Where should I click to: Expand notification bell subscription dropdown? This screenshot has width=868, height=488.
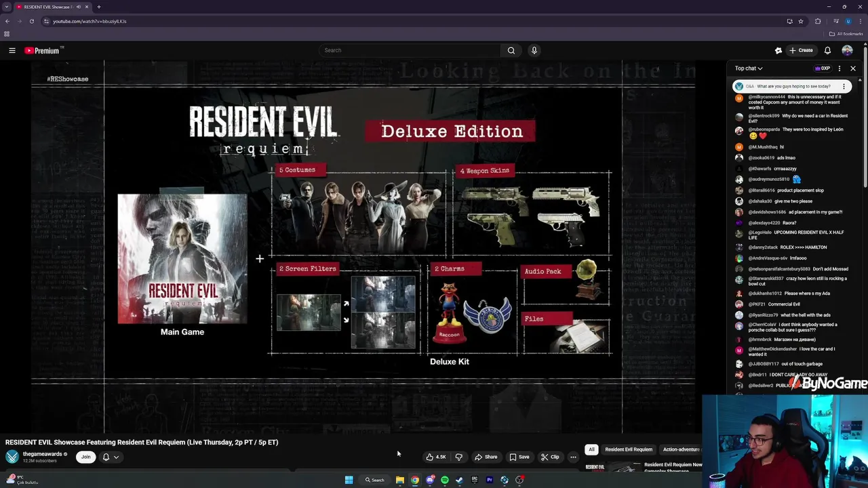coord(111,457)
